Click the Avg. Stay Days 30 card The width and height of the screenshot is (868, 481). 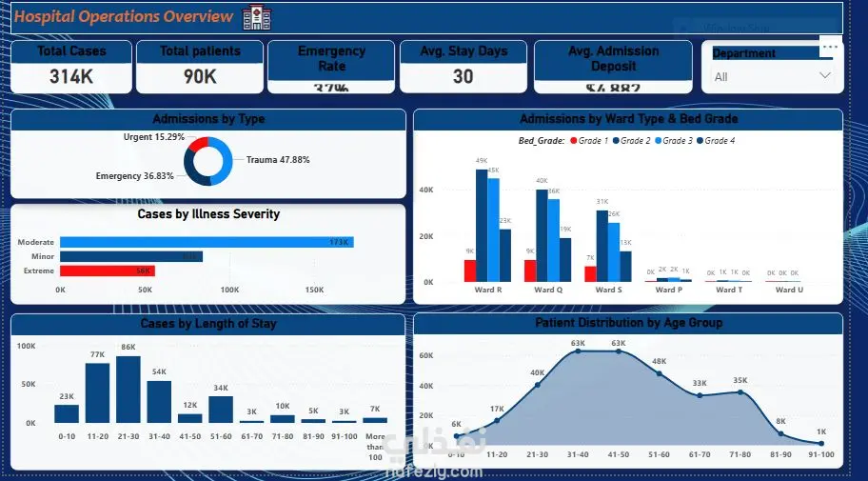[464, 67]
